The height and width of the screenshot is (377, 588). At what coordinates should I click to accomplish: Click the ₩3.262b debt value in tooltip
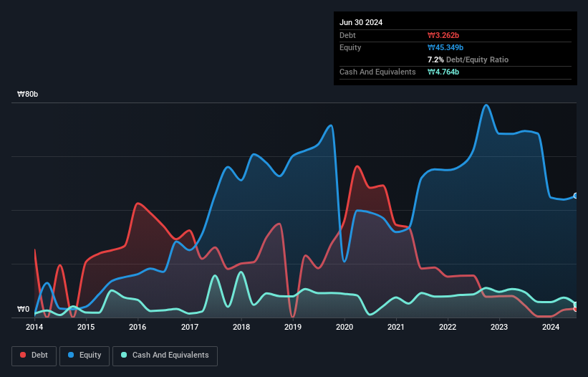click(443, 35)
